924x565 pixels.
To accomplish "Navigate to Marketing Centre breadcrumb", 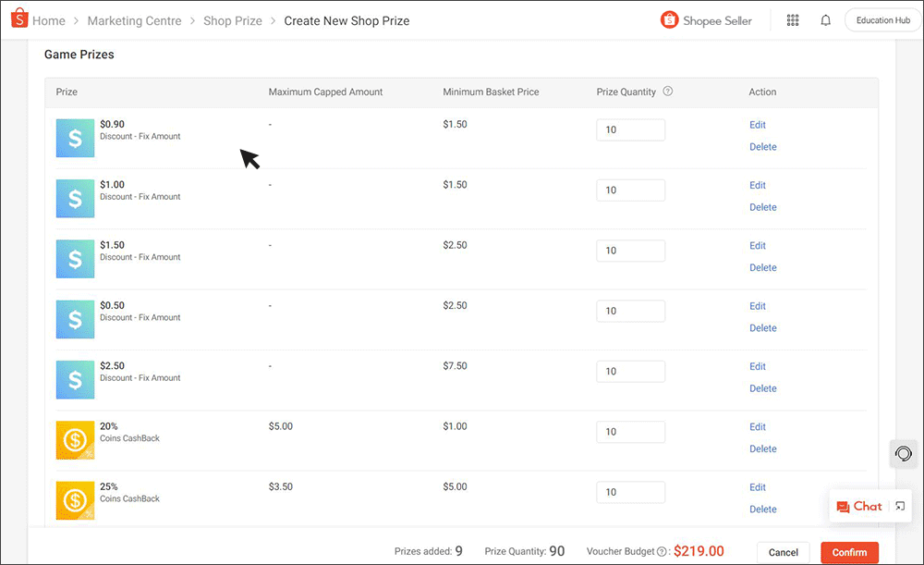I will pyautogui.click(x=134, y=19).
